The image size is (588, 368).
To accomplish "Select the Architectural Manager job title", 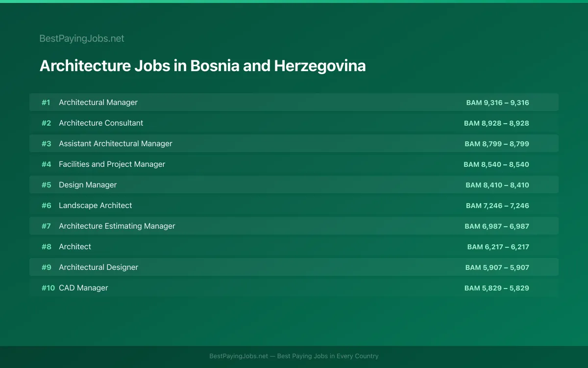I will [98, 103].
